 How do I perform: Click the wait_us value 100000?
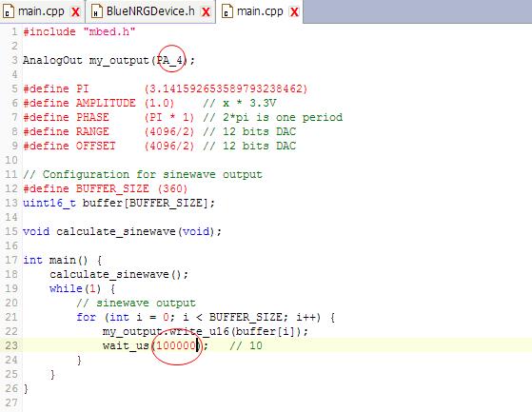pos(176,345)
